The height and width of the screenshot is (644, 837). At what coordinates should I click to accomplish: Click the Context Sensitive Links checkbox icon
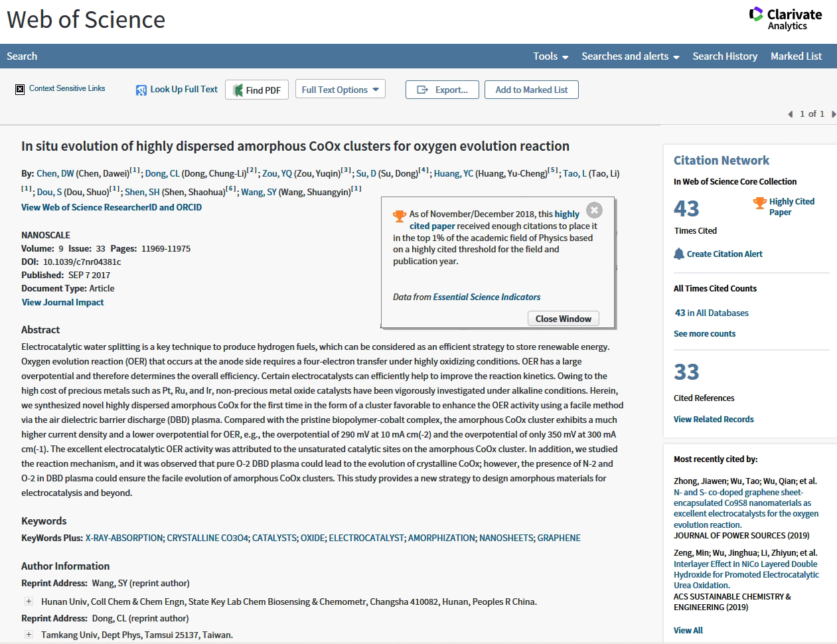click(20, 89)
